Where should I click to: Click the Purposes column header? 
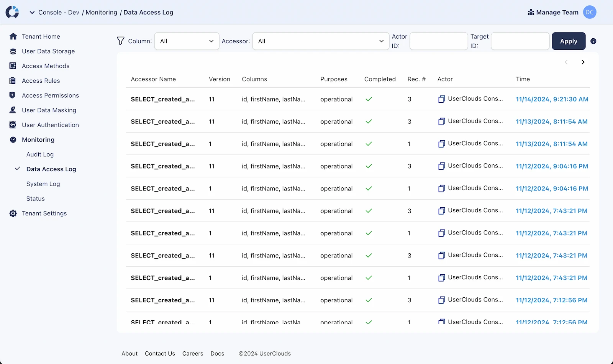pos(334,79)
